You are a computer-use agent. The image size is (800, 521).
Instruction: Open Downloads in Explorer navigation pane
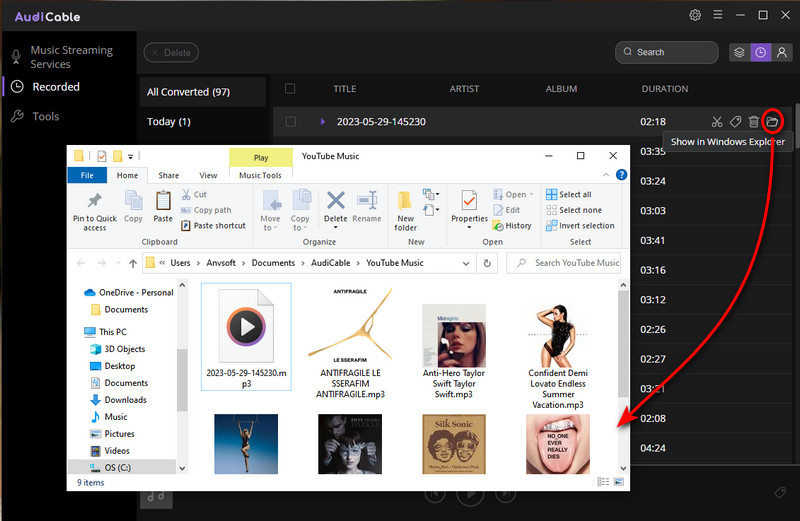(126, 400)
